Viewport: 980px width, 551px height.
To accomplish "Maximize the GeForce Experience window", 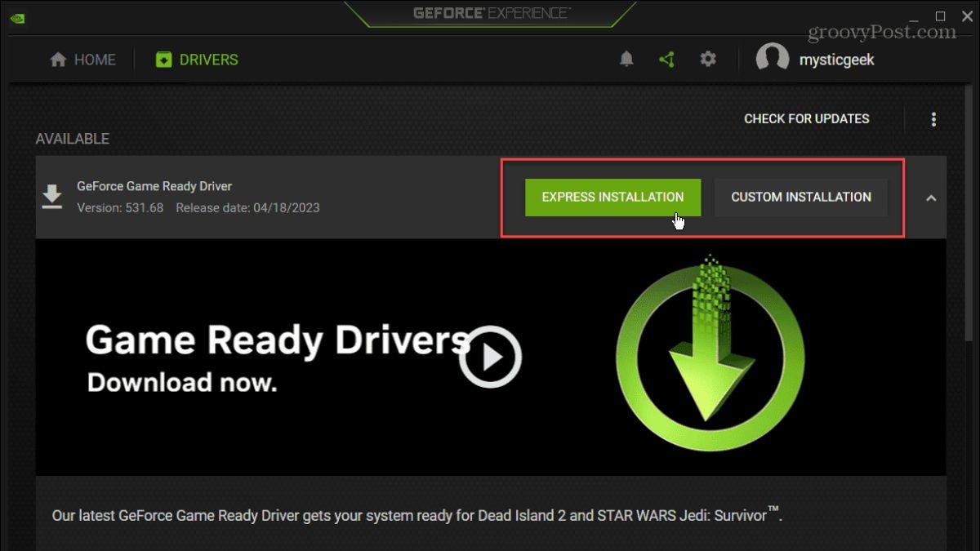I will [x=940, y=16].
